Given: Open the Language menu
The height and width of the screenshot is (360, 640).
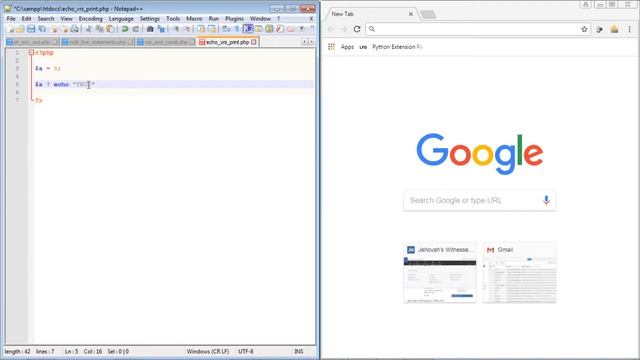Looking at the screenshot, I should tap(121, 19).
